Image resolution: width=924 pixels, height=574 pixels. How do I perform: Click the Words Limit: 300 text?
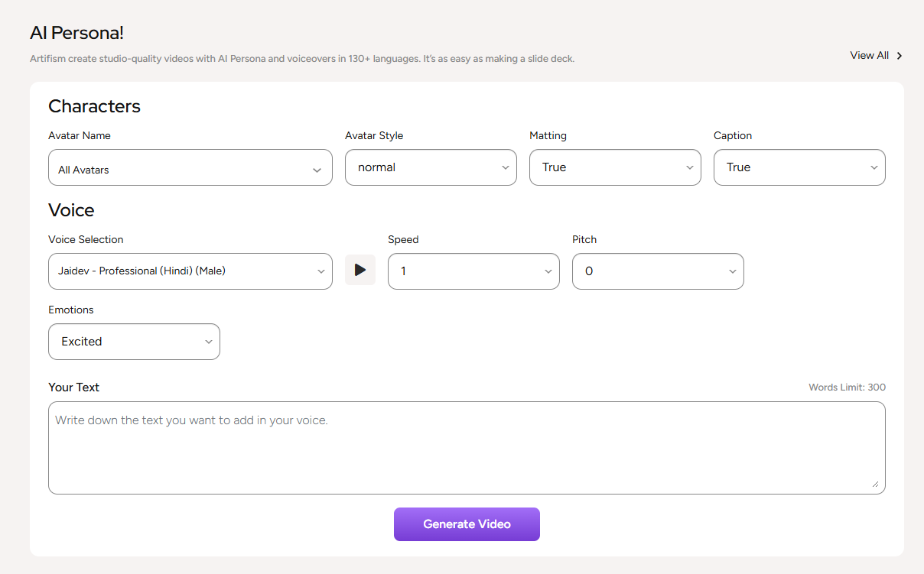coord(847,388)
